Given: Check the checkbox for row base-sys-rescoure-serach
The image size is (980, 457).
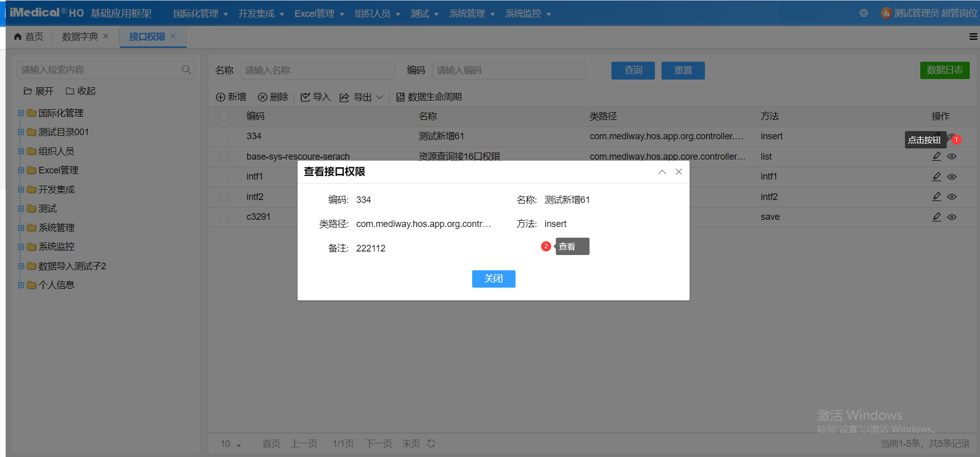Looking at the screenshot, I should pos(224,157).
